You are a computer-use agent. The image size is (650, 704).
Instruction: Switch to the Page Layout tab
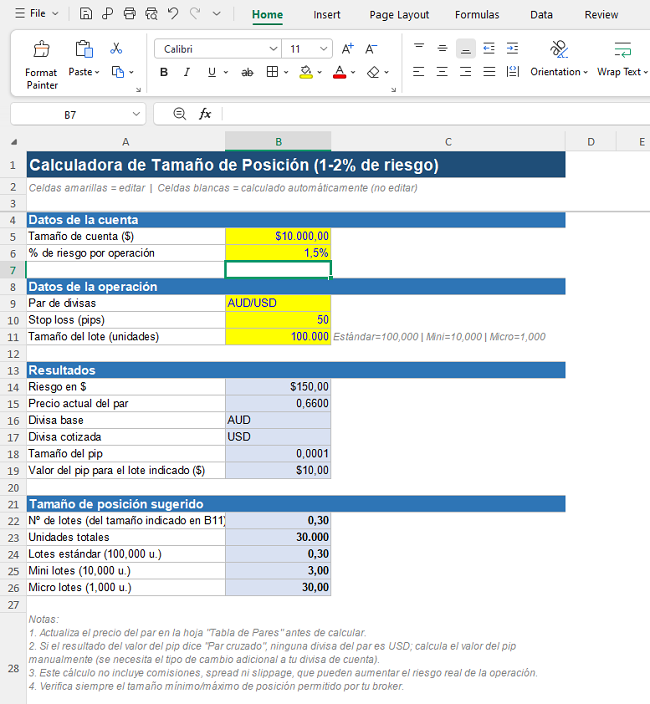[399, 15]
